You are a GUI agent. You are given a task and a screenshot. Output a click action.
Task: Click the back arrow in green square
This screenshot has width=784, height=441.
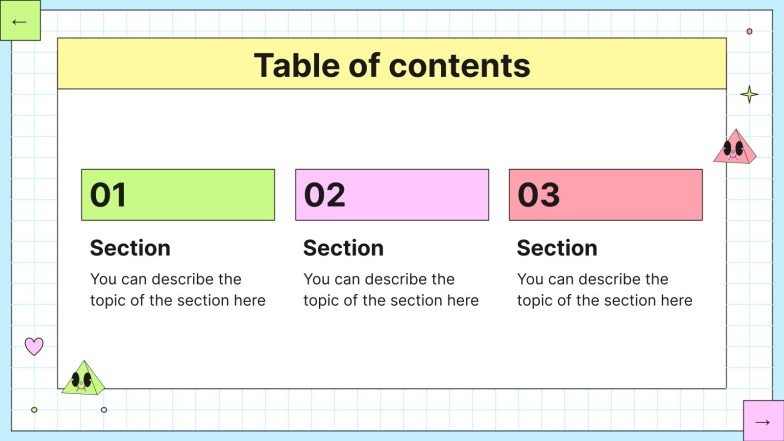(x=20, y=21)
